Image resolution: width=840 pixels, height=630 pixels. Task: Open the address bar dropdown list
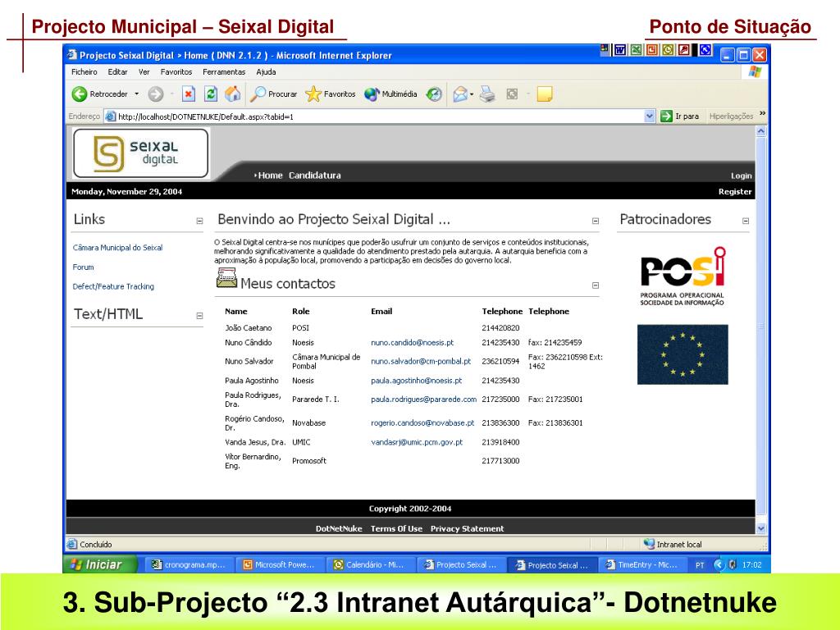(x=650, y=116)
